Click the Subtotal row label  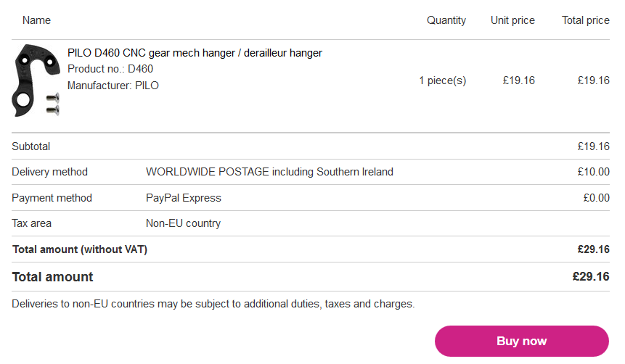30,146
